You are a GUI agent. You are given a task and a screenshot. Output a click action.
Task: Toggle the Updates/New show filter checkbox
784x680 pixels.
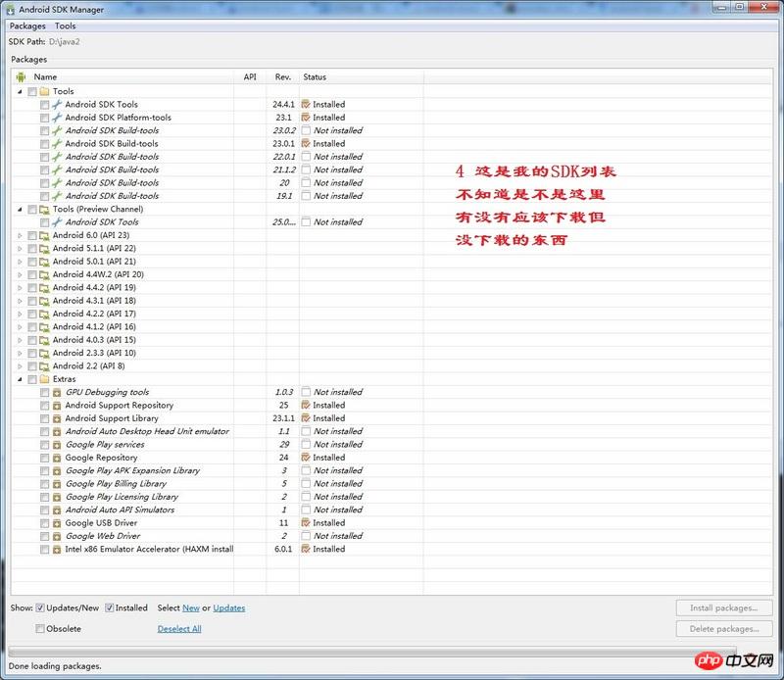click(40, 608)
